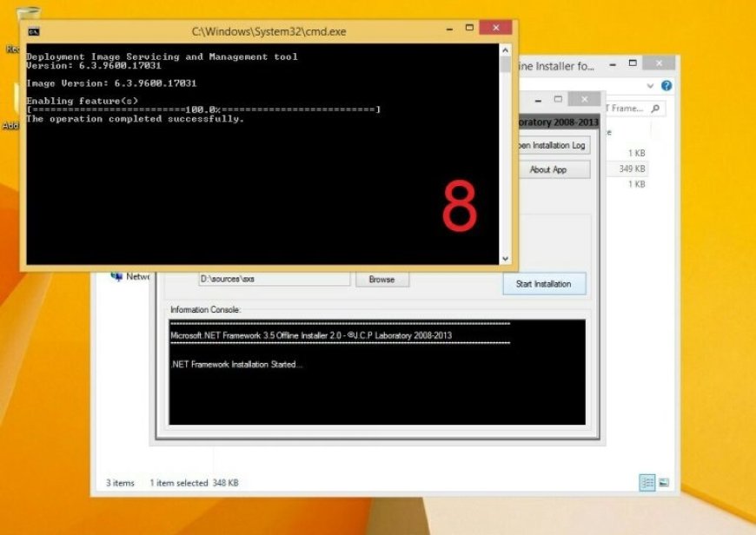Open the cmd.exe title bar system icon

(x=34, y=32)
